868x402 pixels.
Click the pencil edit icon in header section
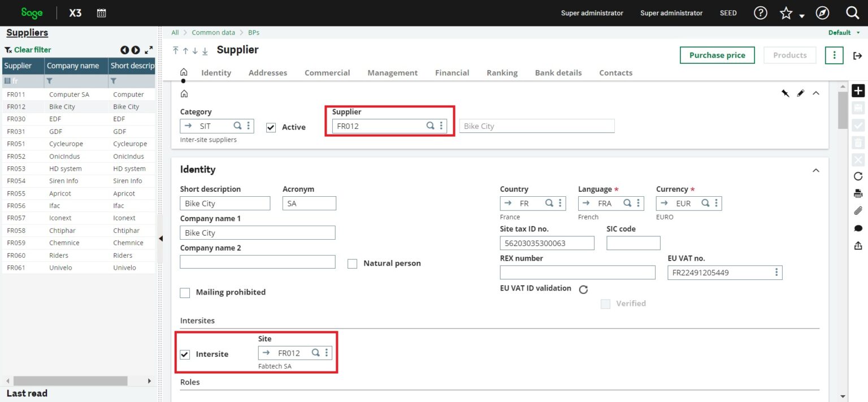coord(800,93)
